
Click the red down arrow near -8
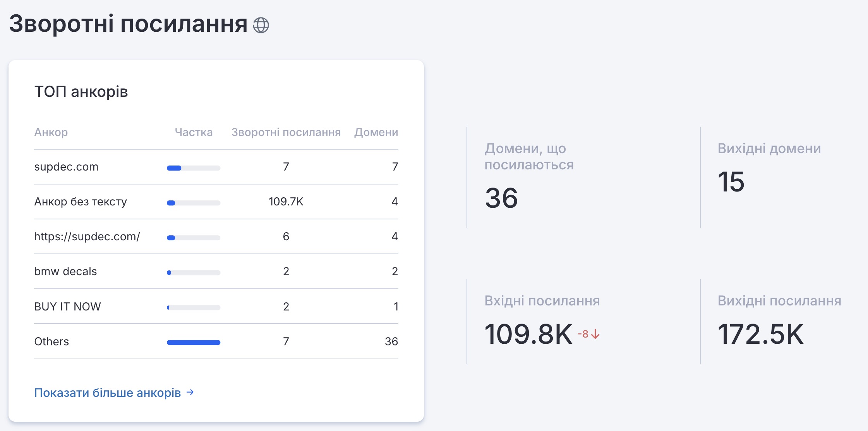[x=595, y=334]
